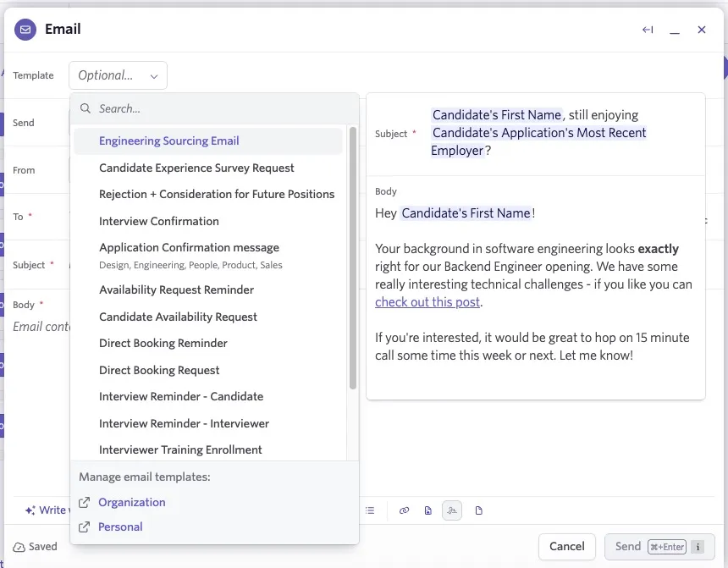Click the Body email content field
This screenshot has height=568, width=728.
tap(41, 327)
